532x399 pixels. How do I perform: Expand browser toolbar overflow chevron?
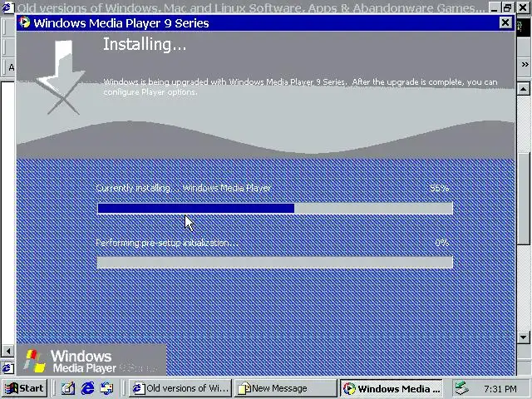[x=525, y=65]
